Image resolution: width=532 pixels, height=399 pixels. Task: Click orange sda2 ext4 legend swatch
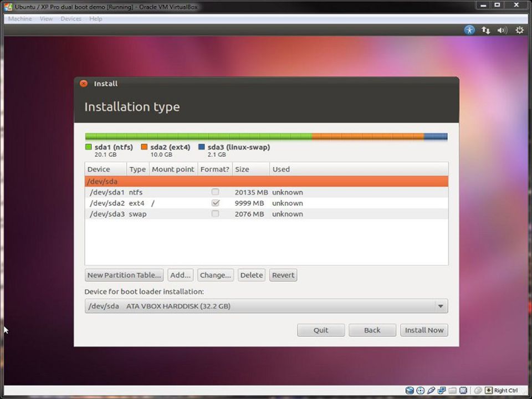click(144, 147)
